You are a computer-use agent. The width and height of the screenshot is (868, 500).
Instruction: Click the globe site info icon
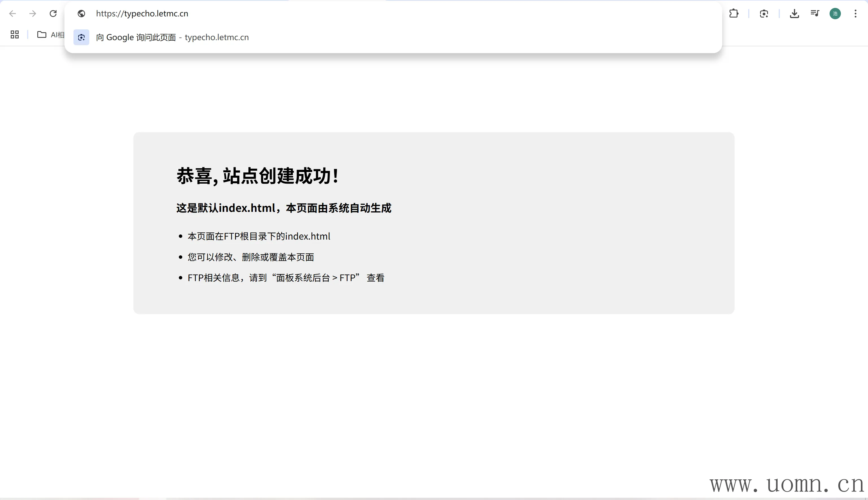coord(81,14)
